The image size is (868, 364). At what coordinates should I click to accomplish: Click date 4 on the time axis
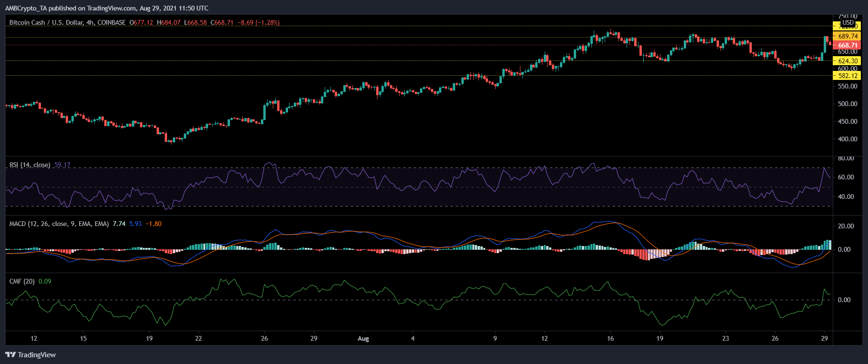(413, 339)
